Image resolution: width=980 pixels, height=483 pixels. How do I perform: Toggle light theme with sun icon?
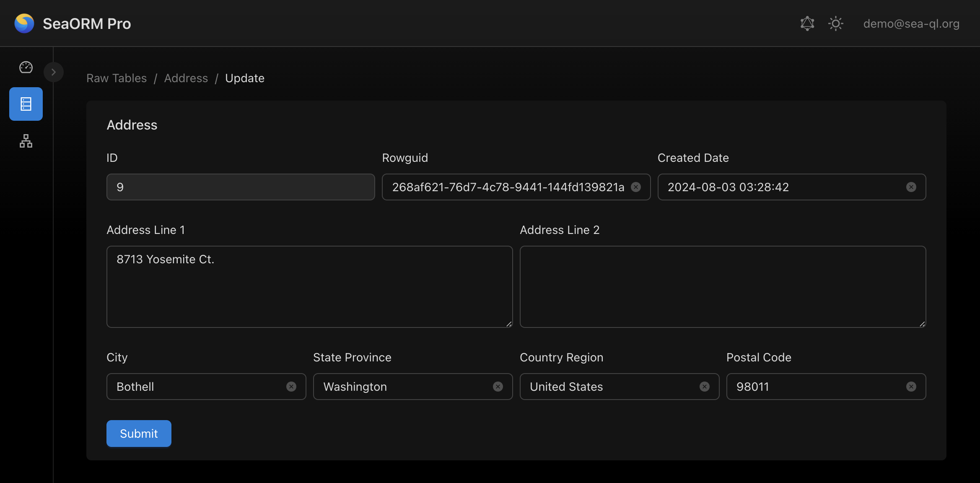point(835,23)
